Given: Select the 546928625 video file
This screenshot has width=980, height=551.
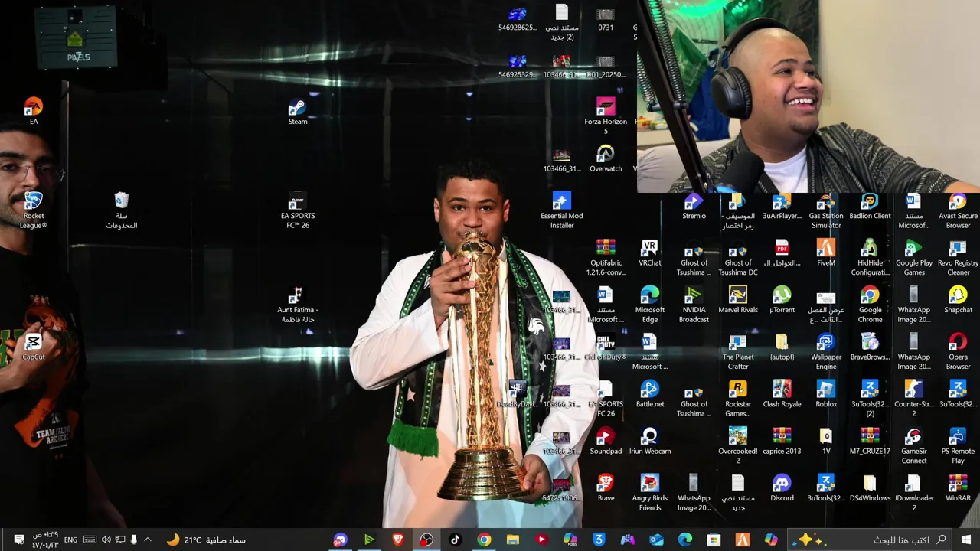Looking at the screenshot, I should [x=518, y=18].
